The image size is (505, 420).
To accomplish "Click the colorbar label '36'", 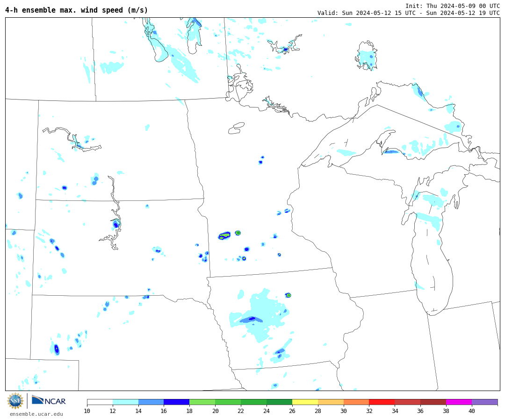I will pos(421,411).
